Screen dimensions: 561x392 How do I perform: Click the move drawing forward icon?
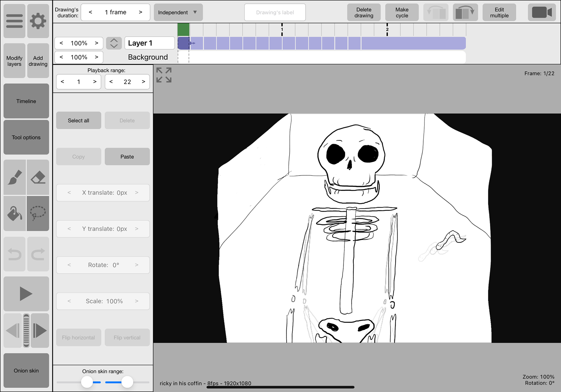pos(465,12)
